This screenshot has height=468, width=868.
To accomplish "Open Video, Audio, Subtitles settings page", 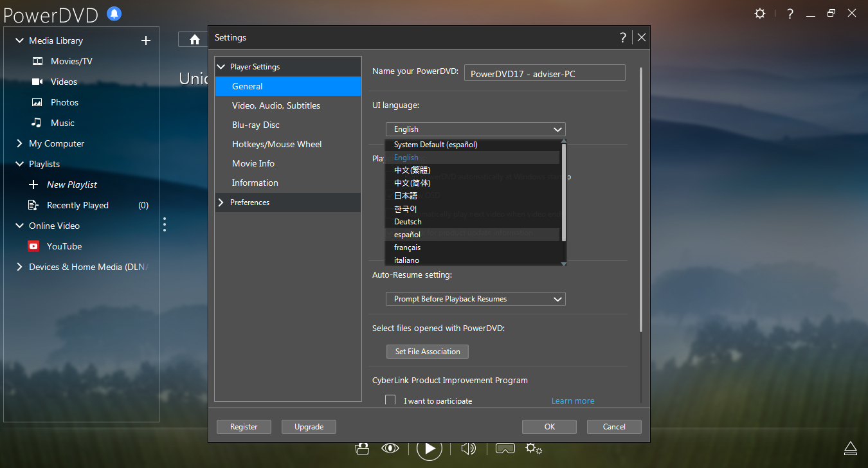I will (288, 105).
